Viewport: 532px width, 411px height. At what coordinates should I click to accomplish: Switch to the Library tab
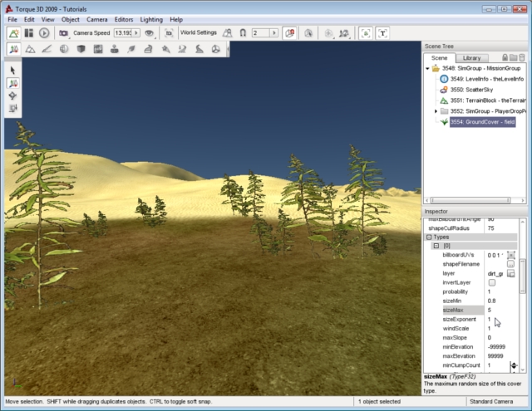[471, 57]
